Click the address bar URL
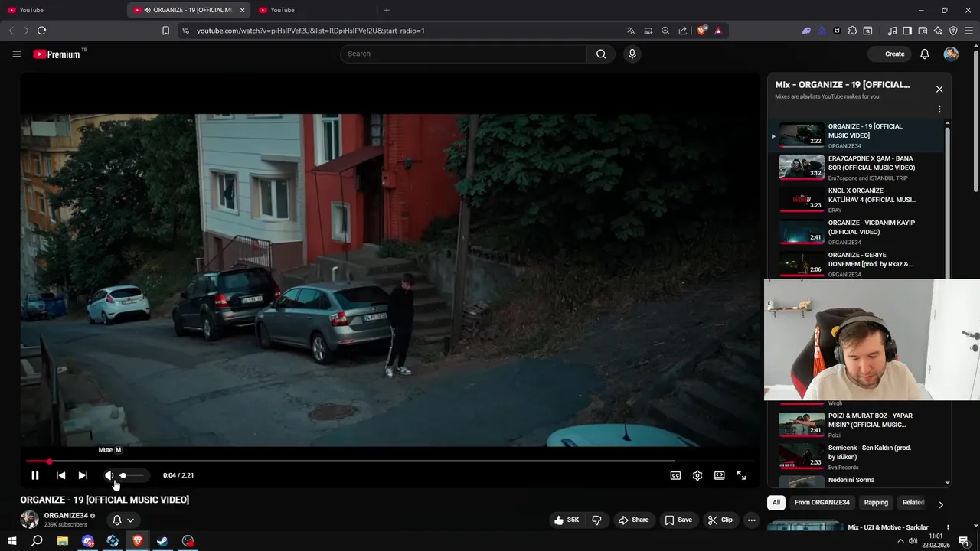 tap(310, 31)
